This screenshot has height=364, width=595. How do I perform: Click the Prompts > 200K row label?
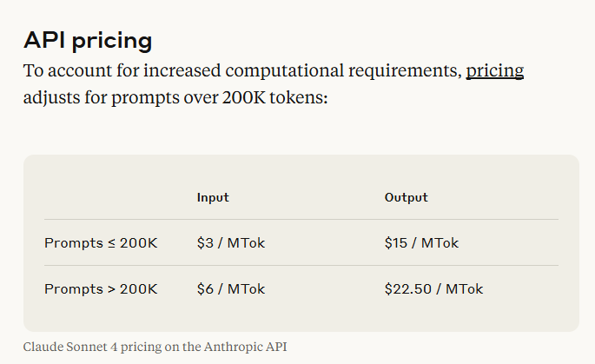(101, 288)
